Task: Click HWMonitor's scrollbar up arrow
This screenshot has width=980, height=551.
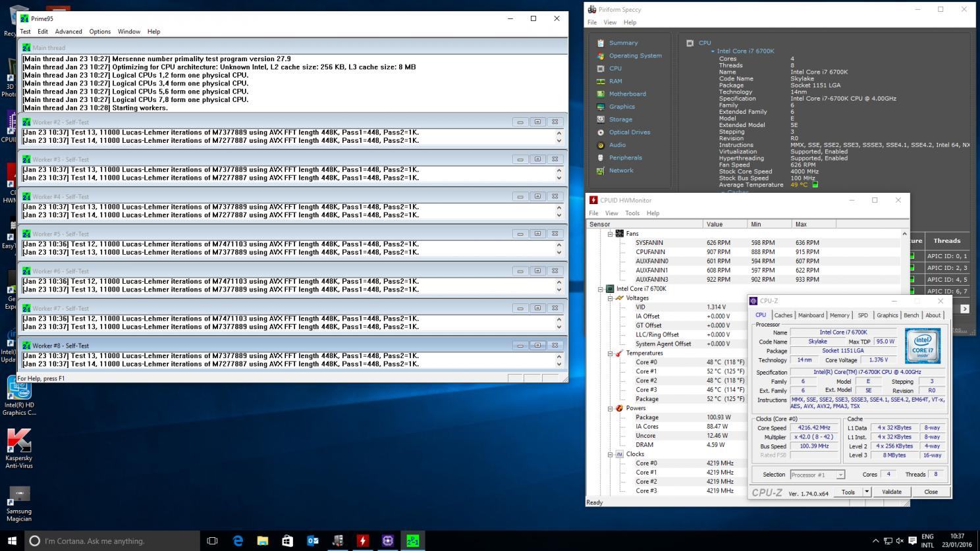Action: [x=904, y=234]
